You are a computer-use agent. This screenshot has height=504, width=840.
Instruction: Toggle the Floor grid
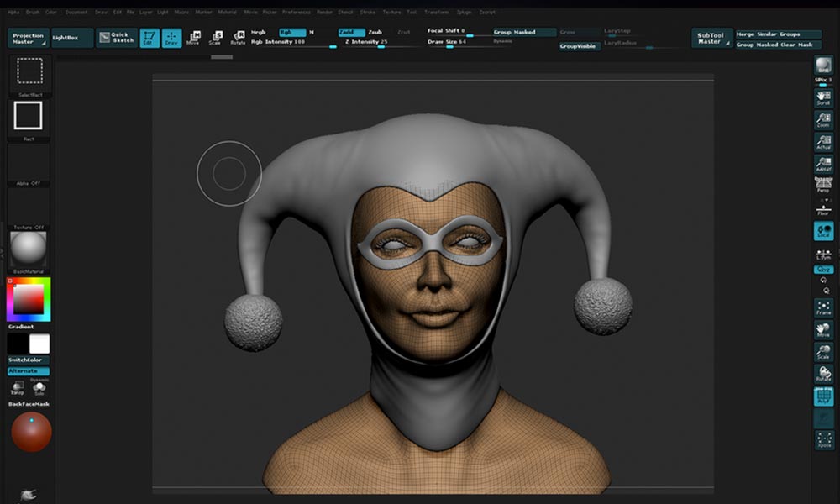(823, 209)
